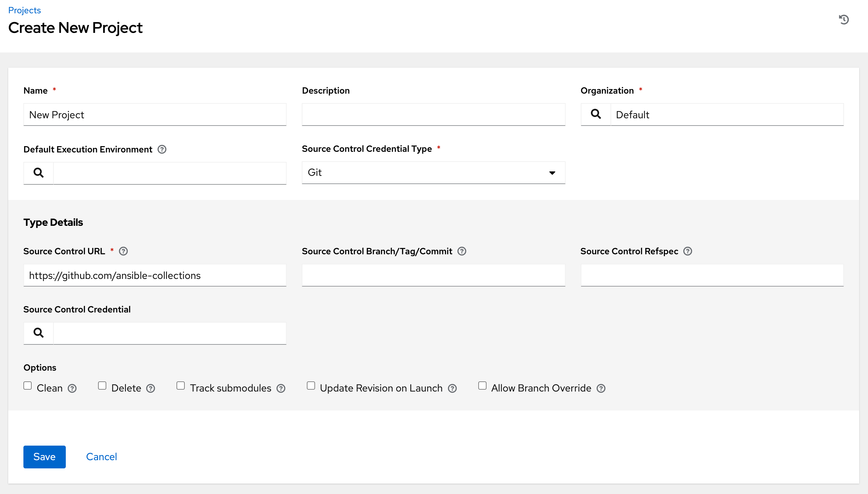Click the Source Control Credential text field
Screen dimensions: 868x494
point(170,333)
